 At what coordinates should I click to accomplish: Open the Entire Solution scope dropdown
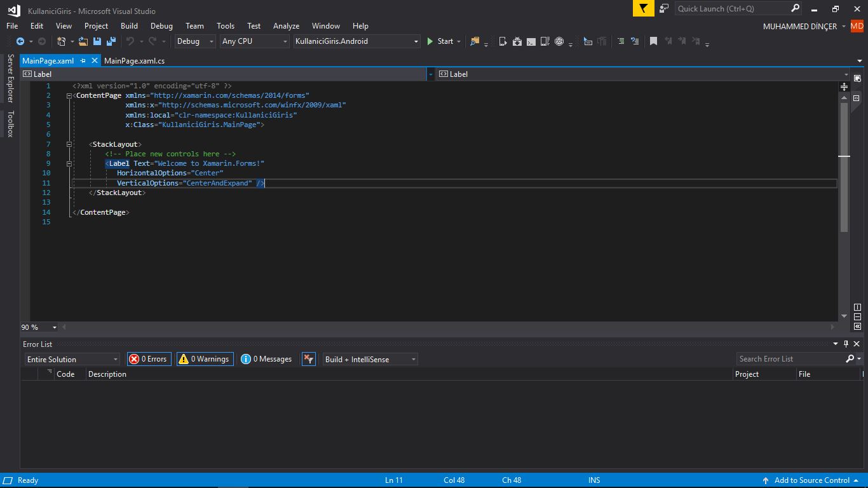pos(72,359)
